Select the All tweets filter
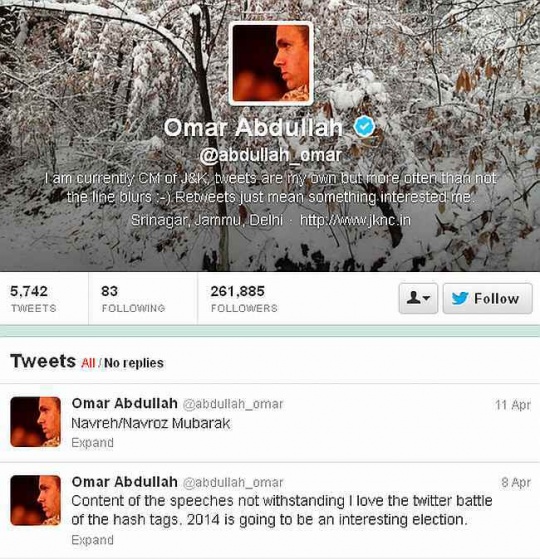 point(88,363)
